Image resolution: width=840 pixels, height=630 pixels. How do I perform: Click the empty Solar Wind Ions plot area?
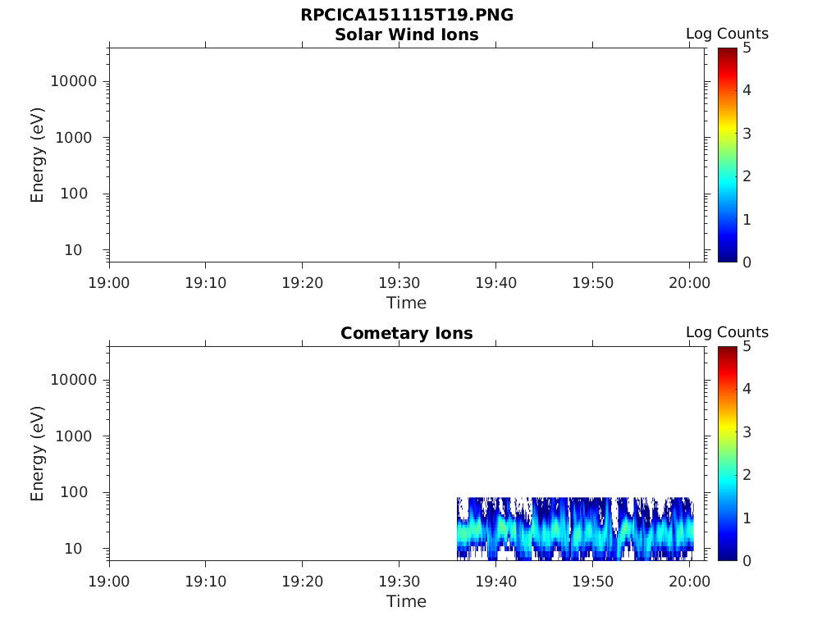(407, 155)
